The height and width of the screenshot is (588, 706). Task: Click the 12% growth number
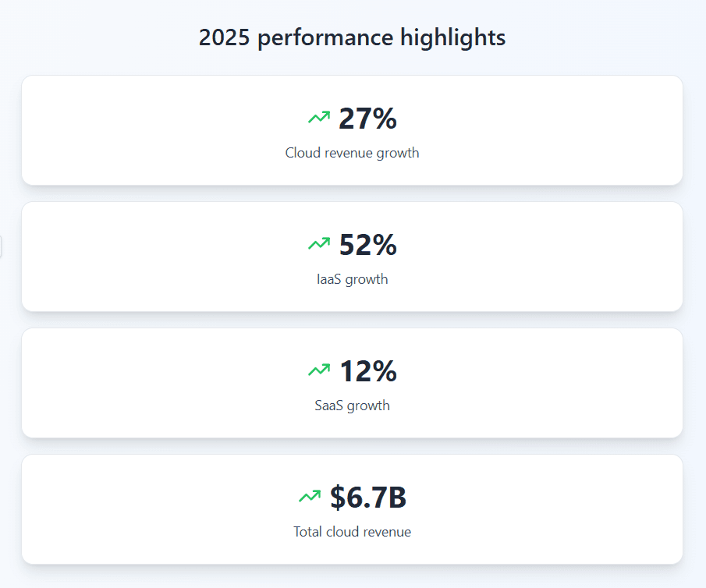click(367, 371)
